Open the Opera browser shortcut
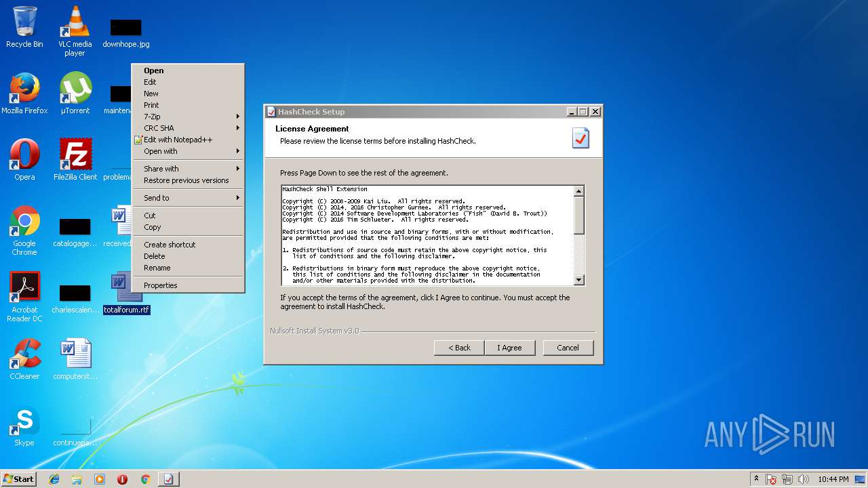The image size is (868, 488). [x=24, y=160]
